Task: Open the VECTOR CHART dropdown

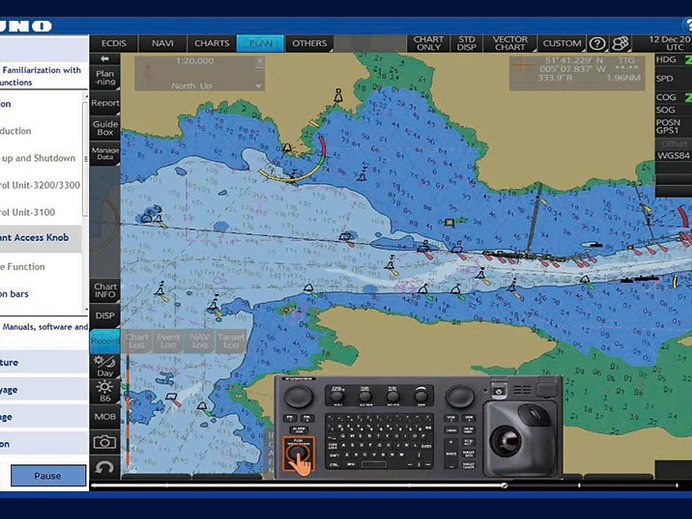Action: (x=509, y=43)
